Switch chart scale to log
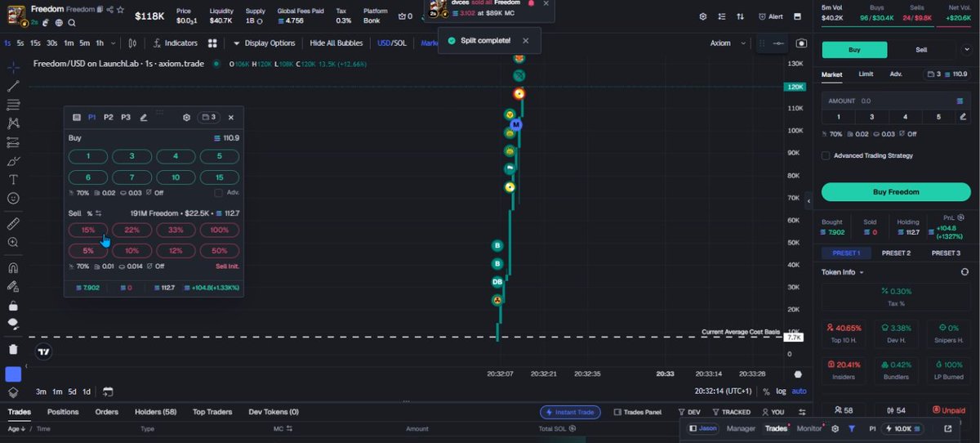The width and height of the screenshot is (980, 443). pos(782,392)
